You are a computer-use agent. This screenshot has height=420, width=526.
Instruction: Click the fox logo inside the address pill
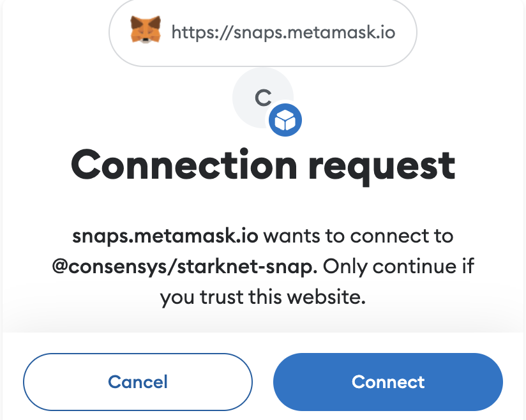pos(146,32)
